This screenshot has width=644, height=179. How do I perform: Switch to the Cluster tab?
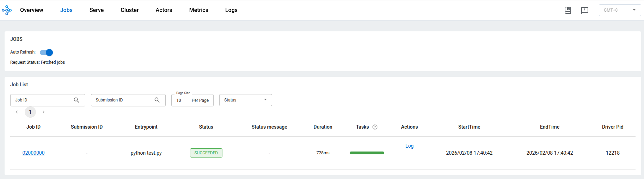[129, 10]
